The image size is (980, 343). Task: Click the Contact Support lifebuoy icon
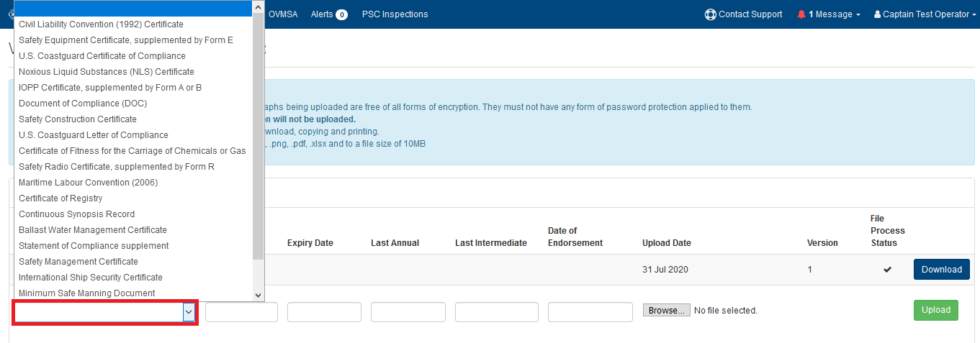coord(710,14)
